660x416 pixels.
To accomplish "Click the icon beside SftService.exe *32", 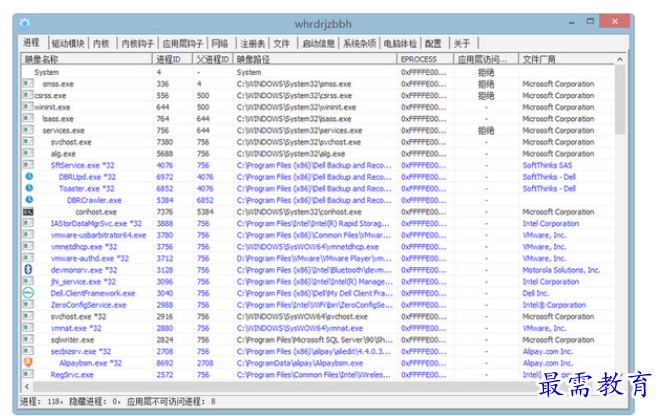I will coord(28,165).
